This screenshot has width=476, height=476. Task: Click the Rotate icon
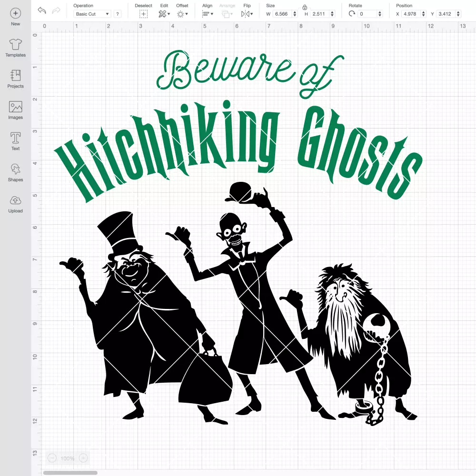click(x=352, y=14)
